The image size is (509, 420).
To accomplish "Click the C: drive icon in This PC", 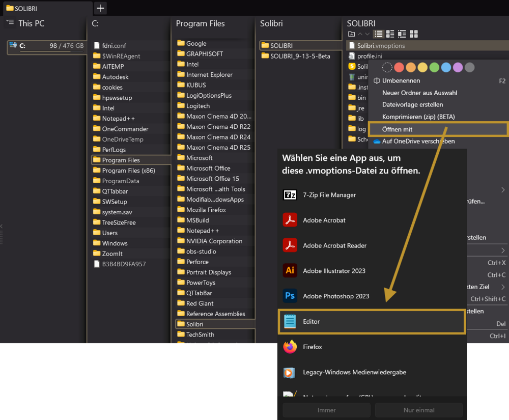I will (13, 45).
